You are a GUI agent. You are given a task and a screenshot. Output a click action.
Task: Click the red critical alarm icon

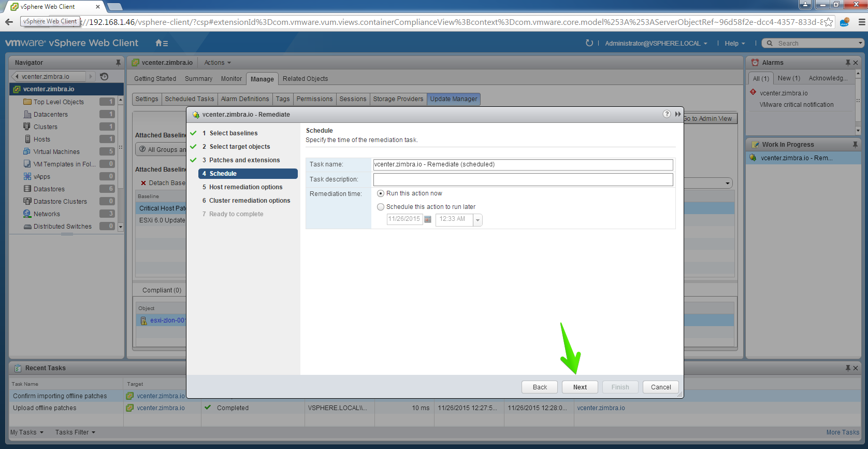click(x=753, y=92)
